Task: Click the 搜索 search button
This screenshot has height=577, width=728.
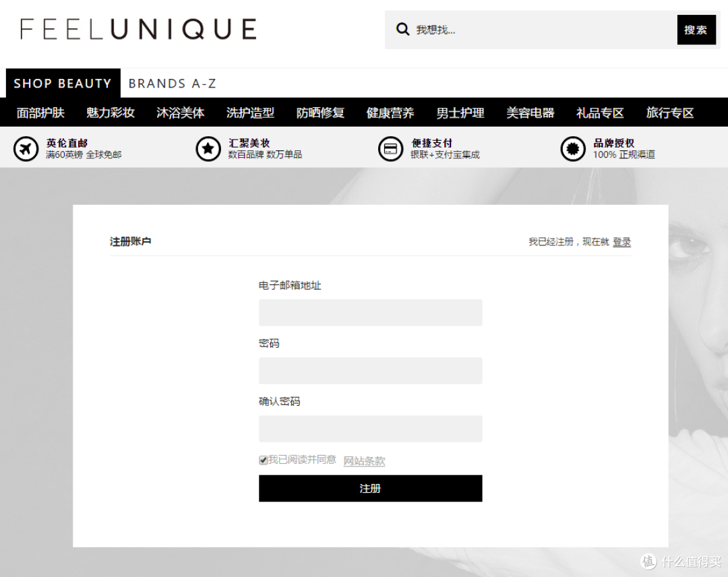Action: (x=696, y=30)
